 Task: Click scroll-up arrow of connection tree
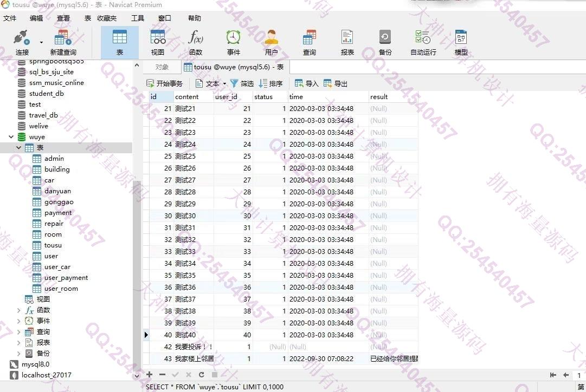pyautogui.click(x=137, y=66)
